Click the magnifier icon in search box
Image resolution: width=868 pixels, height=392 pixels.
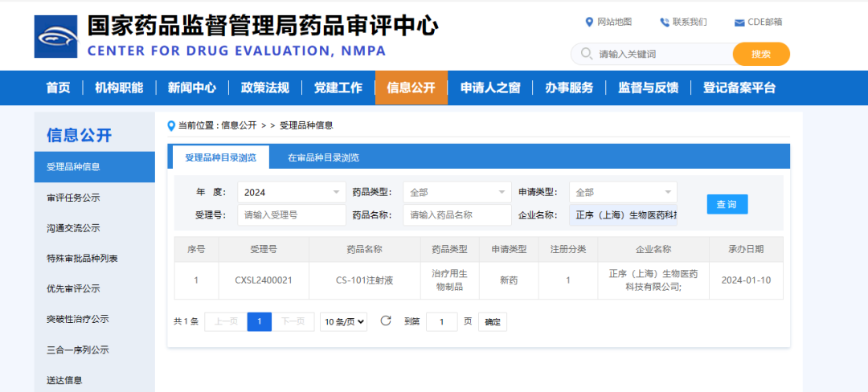coord(586,54)
